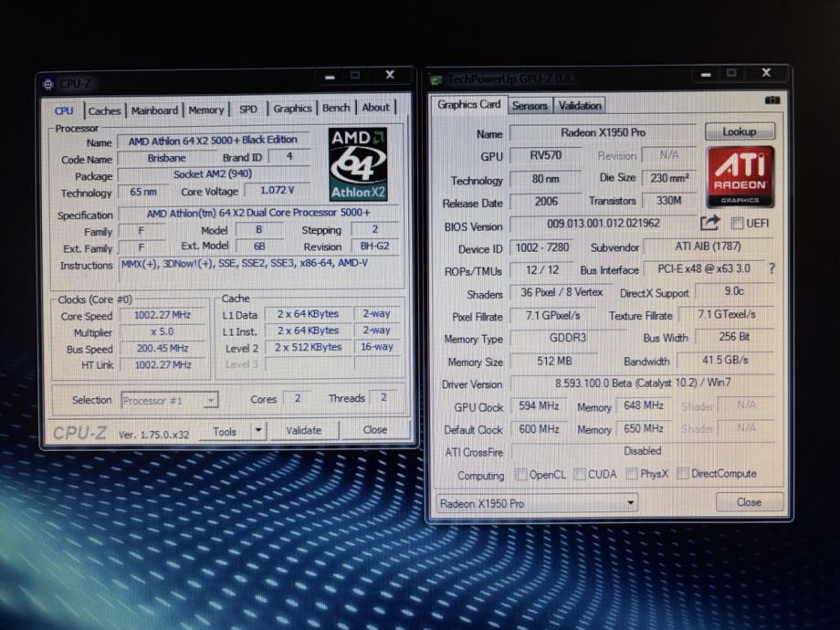The height and width of the screenshot is (630, 840).
Task: Switch to the About tab
Action: tap(375, 107)
